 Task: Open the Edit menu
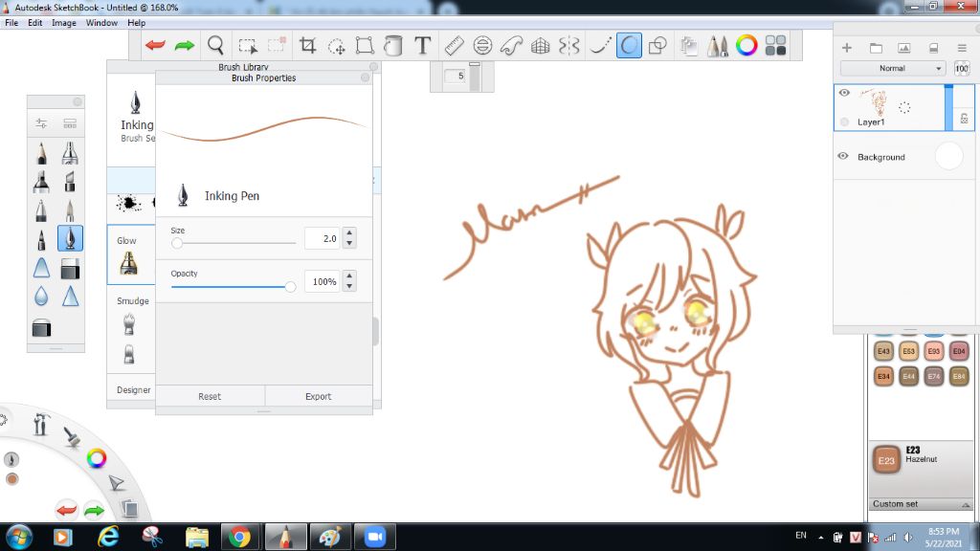pos(35,23)
